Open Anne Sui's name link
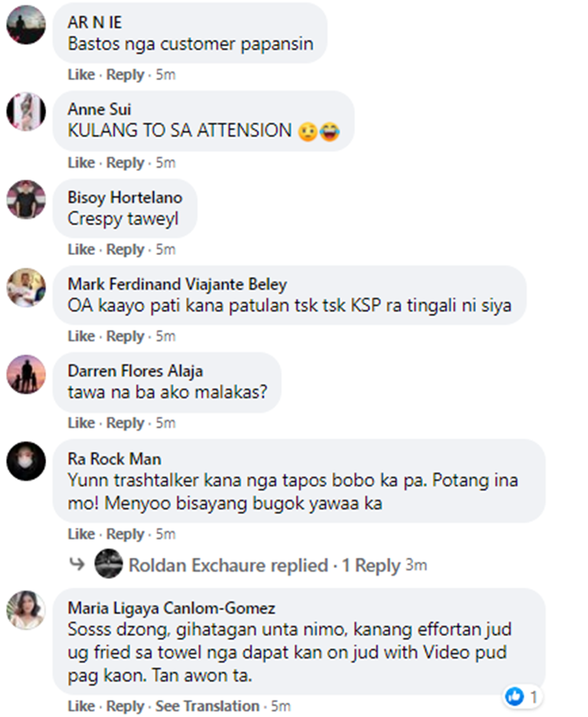 tap(99, 109)
